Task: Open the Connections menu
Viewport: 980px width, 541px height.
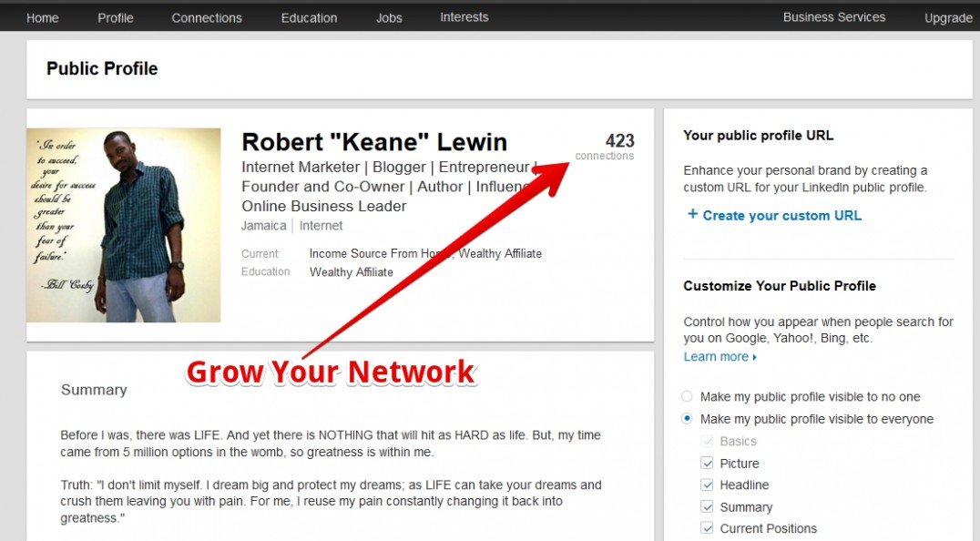Action: coord(206,18)
